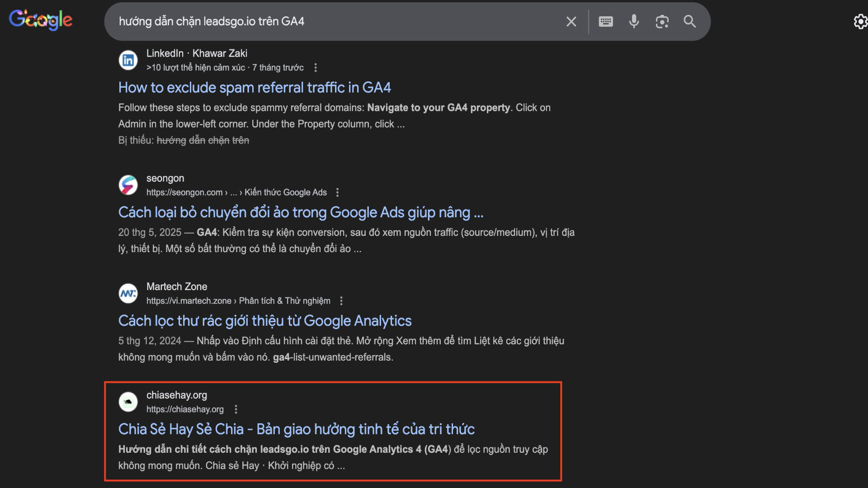Open 'Cách lọc thư rác giới thiệu từ Google Analytics'
Screen dimensions: 868x488
point(264,320)
